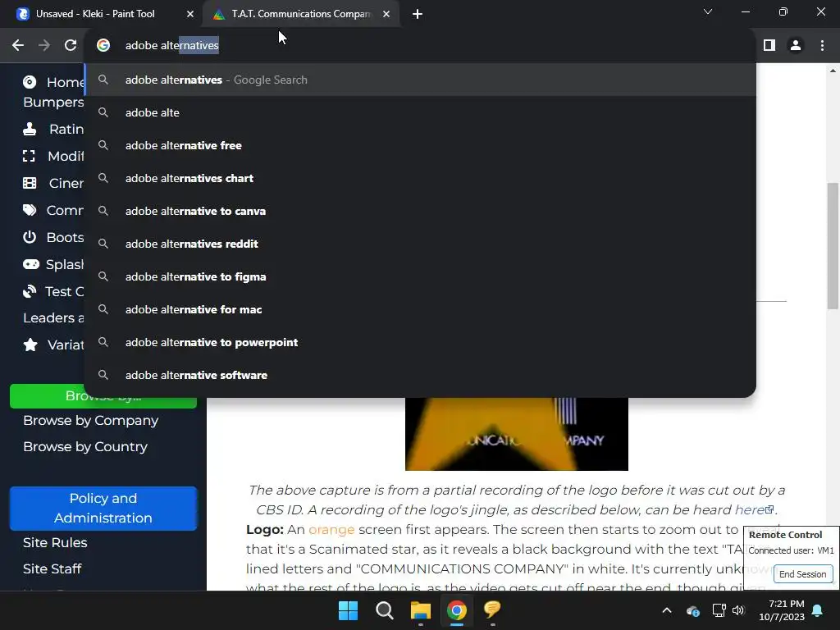Viewport: 840px width, 630px height.
Task: Click the Google icon in the address bar
Action: point(103,46)
